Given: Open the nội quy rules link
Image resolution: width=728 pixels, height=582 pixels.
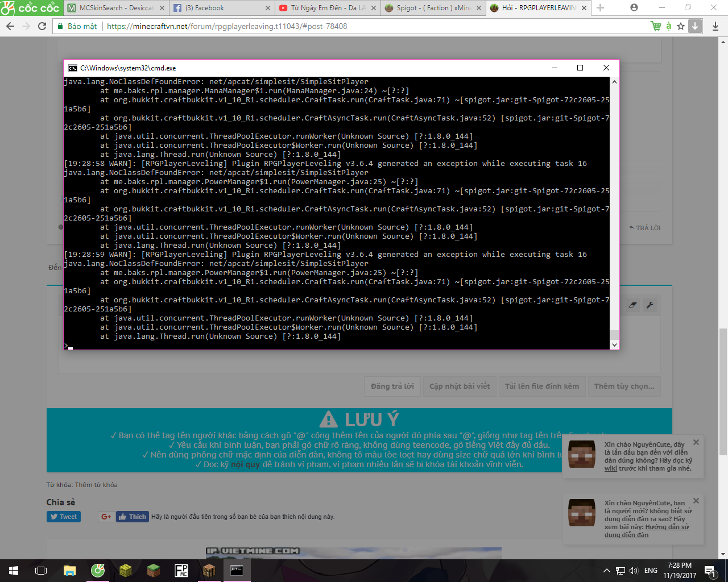Looking at the screenshot, I should 245,464.
